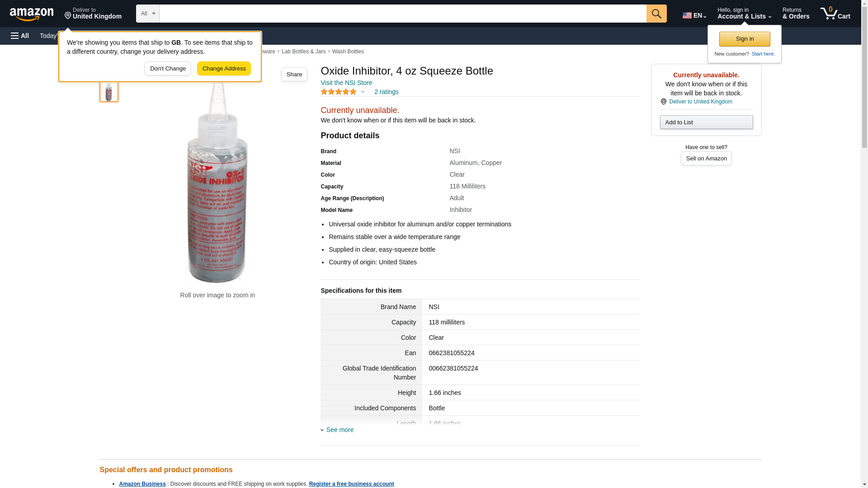Open the shopping cart
This screenshot has width=868, height=488.
click(x=835, y=14)
